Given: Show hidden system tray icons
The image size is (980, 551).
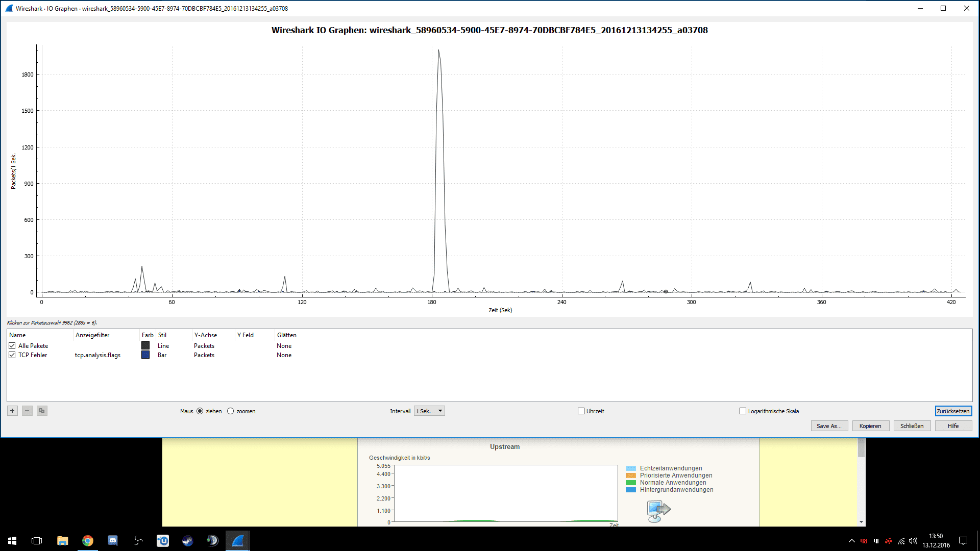Looking at the screenshot, I should coord(851,541).
